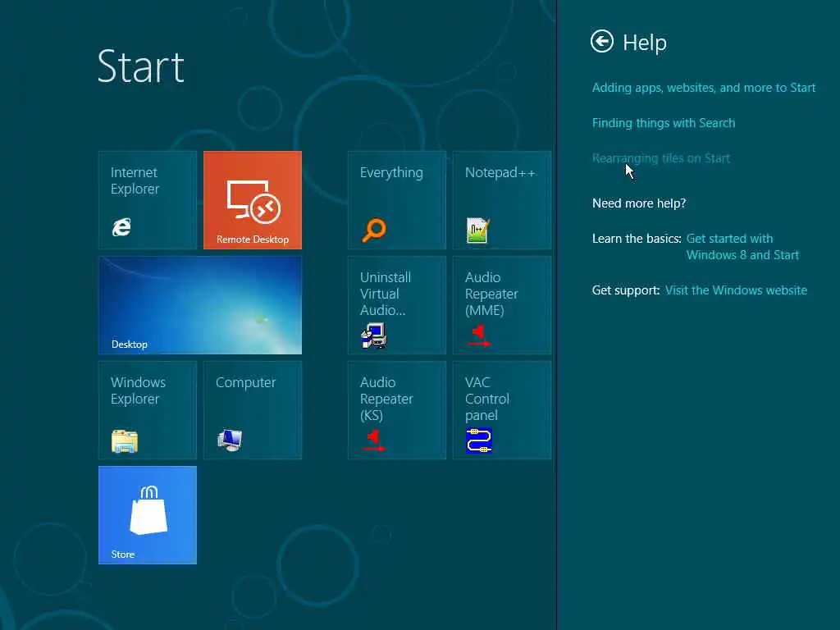This screenshot has height=630, width=840.
Task: Launch Audio Repeater (KS) tile icon
Action: [373, 440]
